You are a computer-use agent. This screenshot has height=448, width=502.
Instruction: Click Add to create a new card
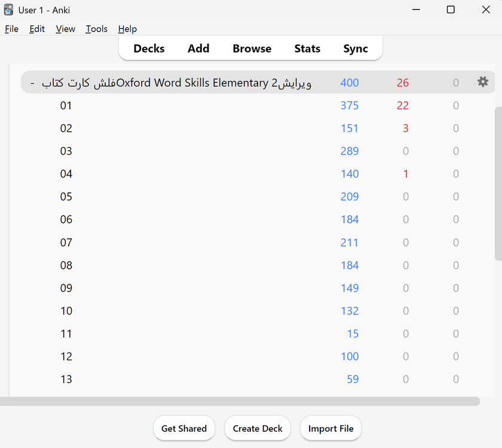(x=198, y=48)
